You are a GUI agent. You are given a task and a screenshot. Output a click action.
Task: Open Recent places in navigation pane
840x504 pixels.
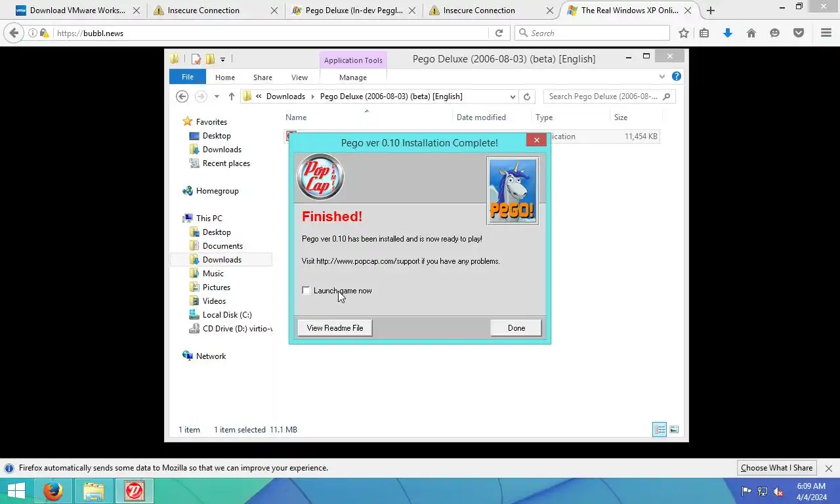226,163
